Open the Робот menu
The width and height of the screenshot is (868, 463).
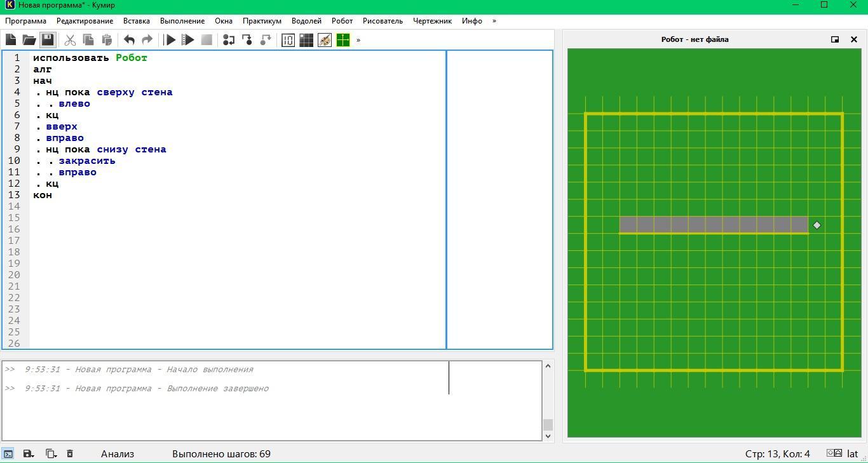(342, 21)
